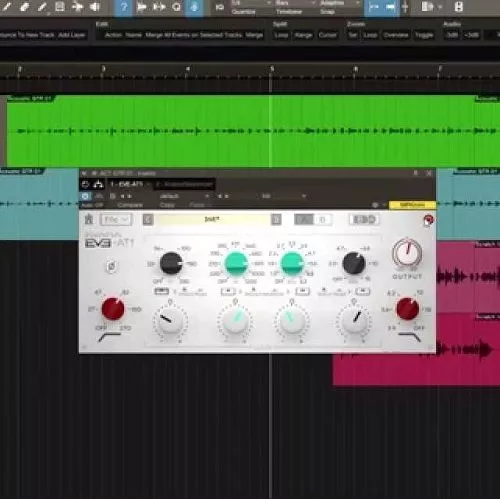Click the black low band frequency knob
The height and width of the screenshot is (499, 500).
point(171,263)
